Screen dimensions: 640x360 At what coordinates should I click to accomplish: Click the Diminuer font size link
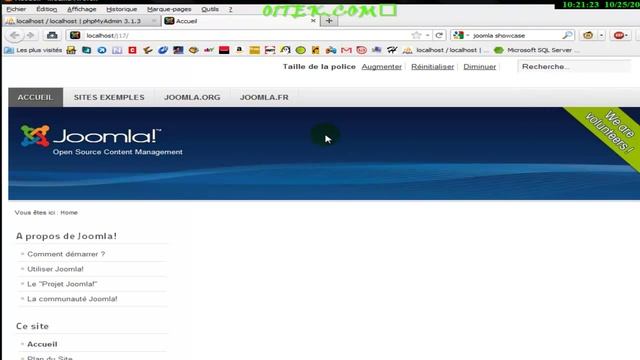click(x=480, y=67)
